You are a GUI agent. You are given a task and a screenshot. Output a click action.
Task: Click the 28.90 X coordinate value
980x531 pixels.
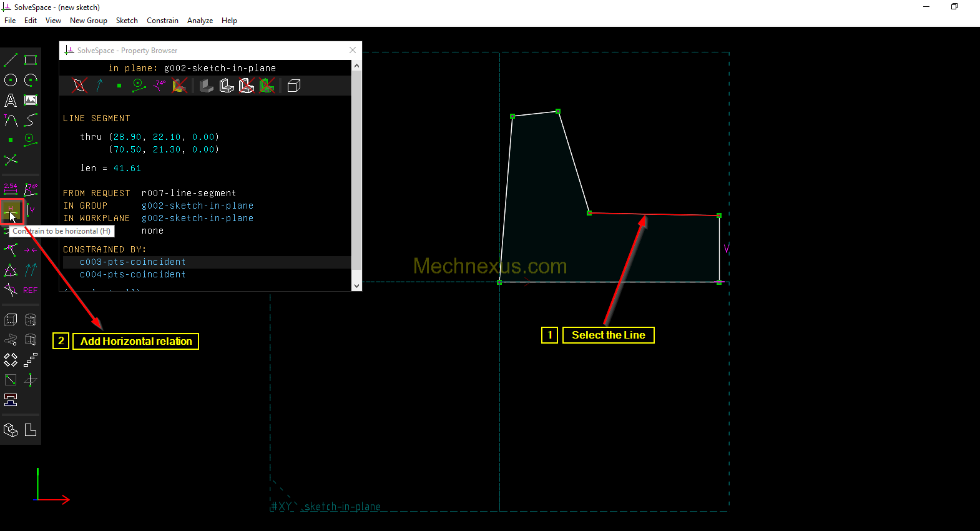(127, 137)
